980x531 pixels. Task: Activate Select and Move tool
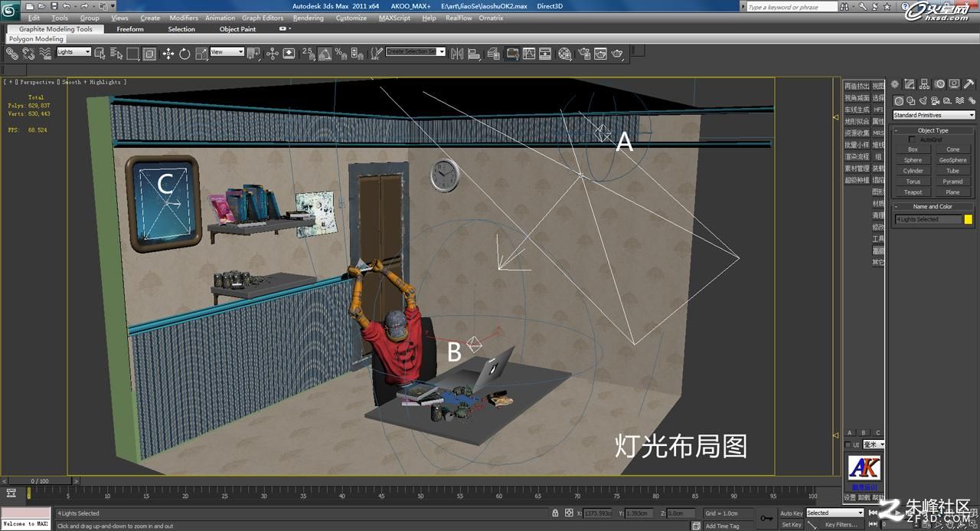point(168,54)
